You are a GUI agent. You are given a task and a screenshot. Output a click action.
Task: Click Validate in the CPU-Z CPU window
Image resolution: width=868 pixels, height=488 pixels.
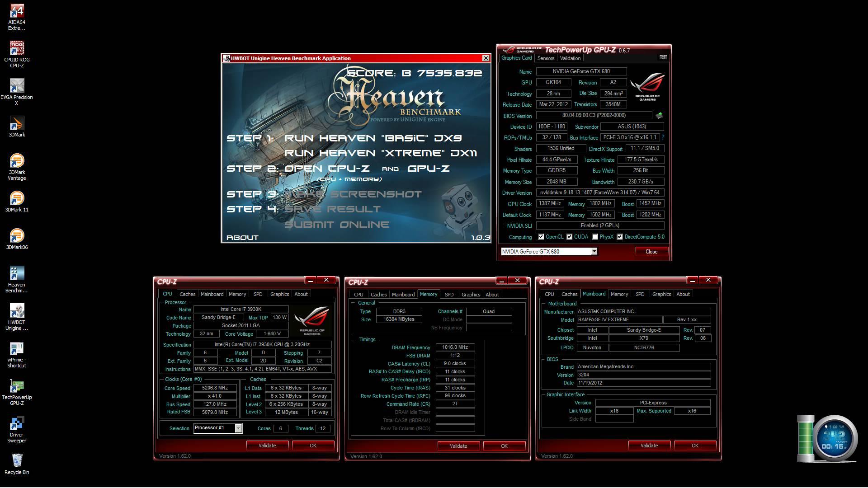click(x=267, y=446)
